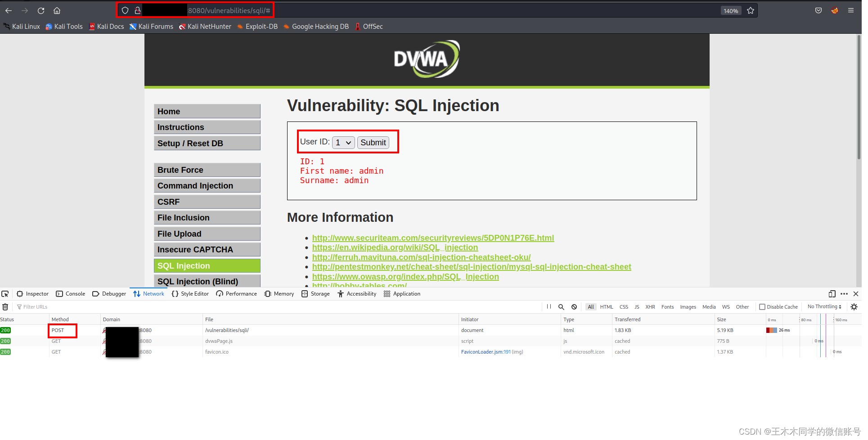Image resolution: width=868 pixels, height=440 pixels.
Task: Open the Firefox application menu
Action: pyautogui.click(x=851, y=10)
